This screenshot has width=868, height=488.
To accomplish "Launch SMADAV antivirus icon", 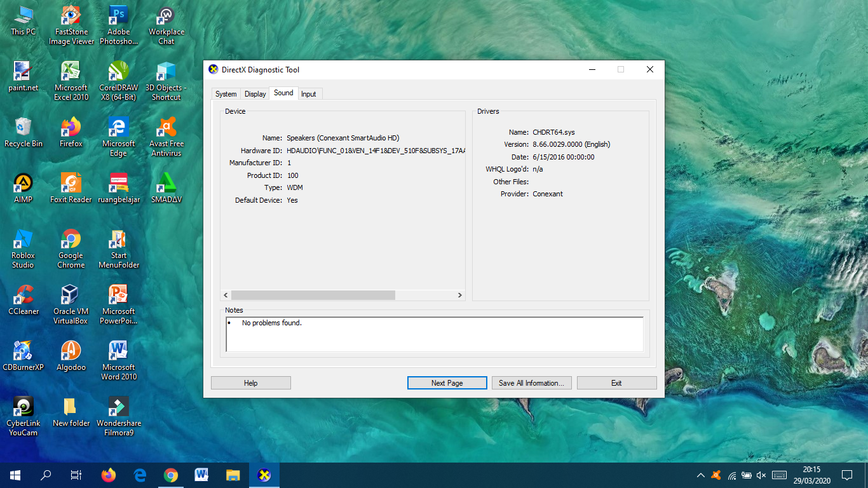I will (166, 188).
